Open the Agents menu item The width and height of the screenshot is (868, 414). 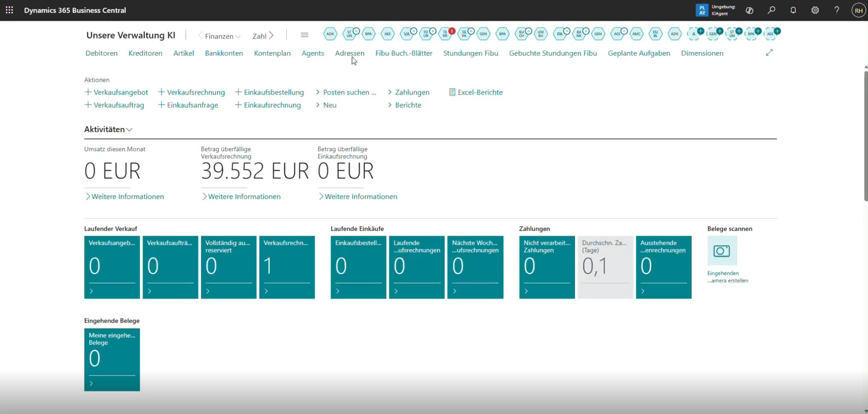coord(313,53)
